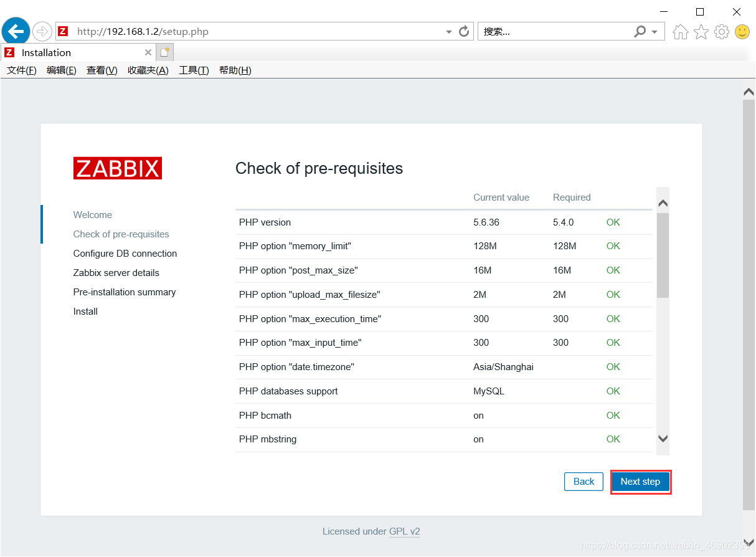Click the Install sidebar step

85,312
